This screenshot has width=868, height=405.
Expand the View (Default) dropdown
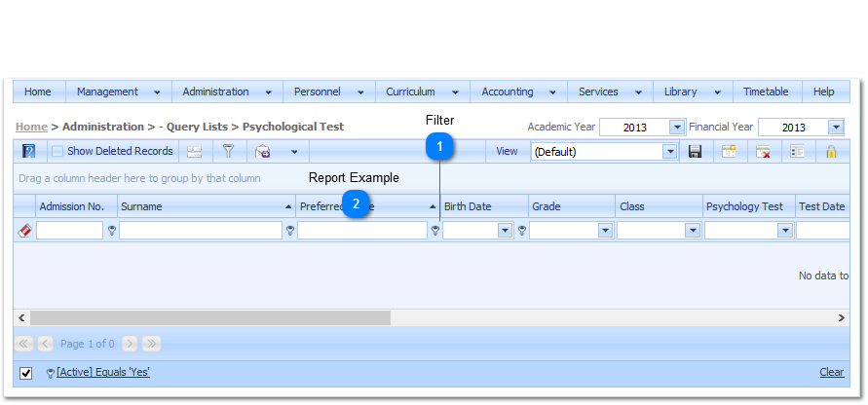[669, 152]
